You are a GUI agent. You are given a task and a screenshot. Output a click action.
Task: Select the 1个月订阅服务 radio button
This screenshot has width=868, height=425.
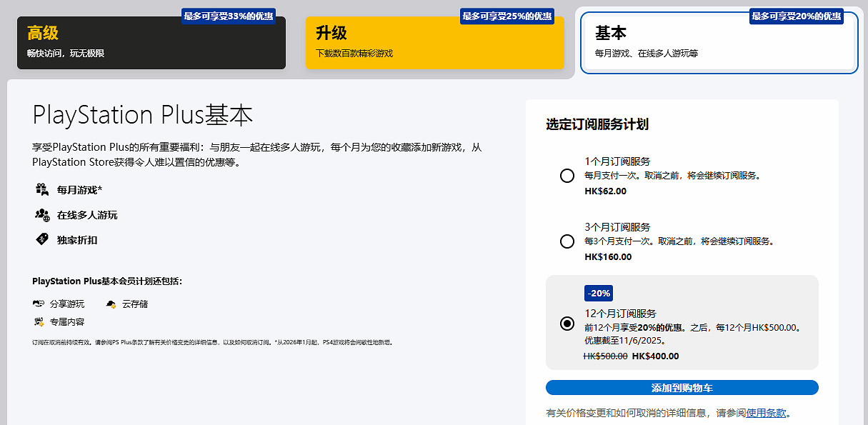tap(567, 175)
